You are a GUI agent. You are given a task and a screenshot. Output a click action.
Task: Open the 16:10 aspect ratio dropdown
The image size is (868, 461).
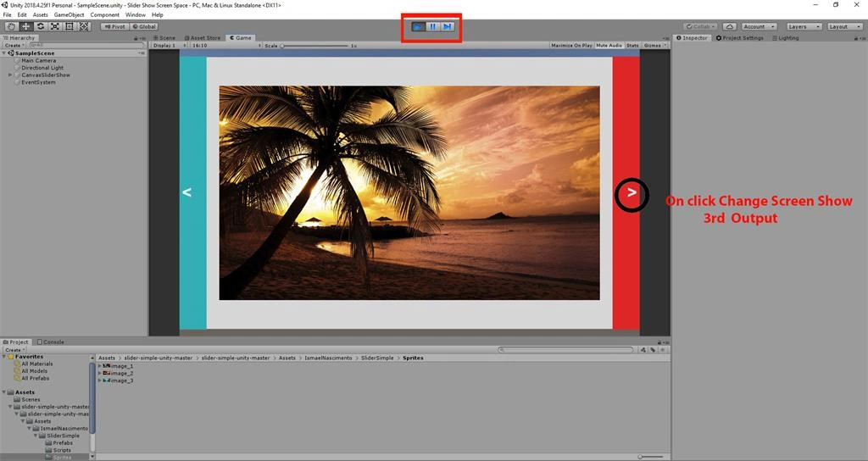point(225,46)
